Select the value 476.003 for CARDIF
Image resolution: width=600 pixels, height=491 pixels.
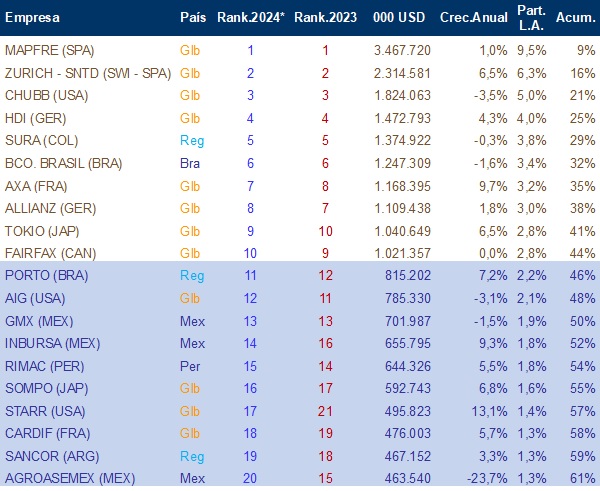tap(408, 434)
